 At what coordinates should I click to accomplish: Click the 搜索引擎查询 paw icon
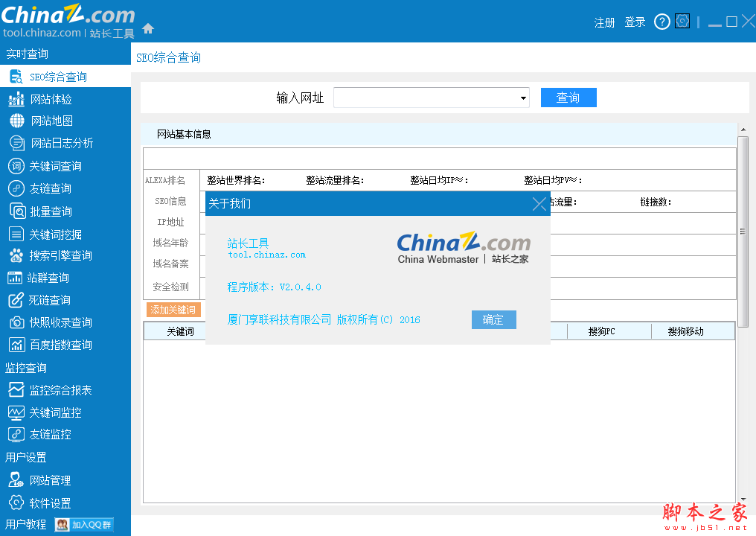[x=16, y=255]
